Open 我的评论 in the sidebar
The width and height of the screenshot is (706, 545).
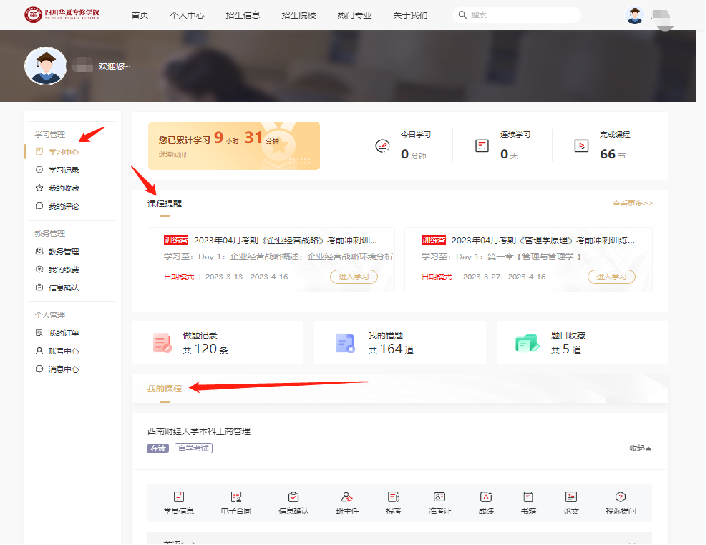click(x=63, y=206)
